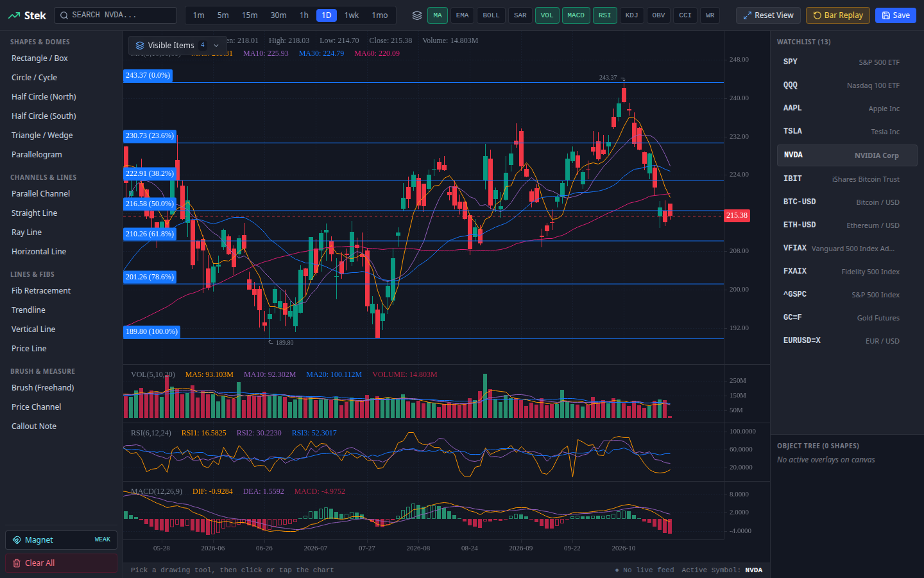Enable the OBV indicator
This screenshot has height=578, width=924.
click(x=659, y=15)
